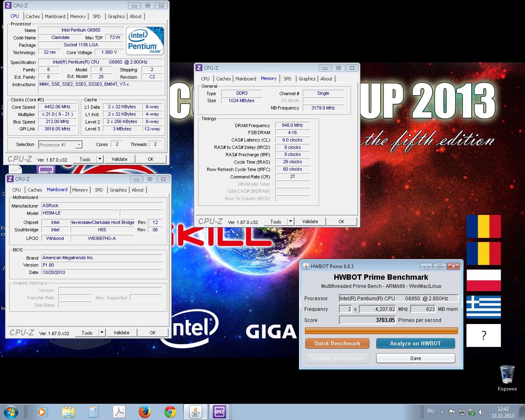
Task: Select the NB Frequency value 3179.9 MHz
Action: [x=323, y=108]
